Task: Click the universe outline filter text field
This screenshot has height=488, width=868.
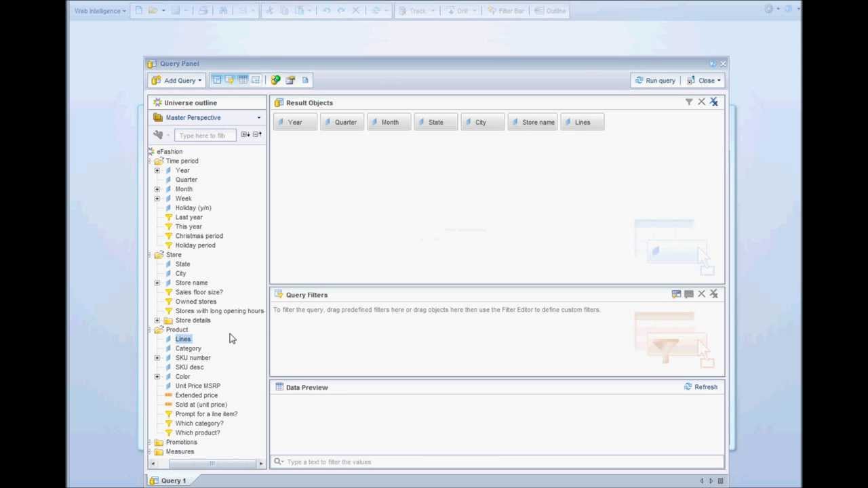Action: point(205,136)
